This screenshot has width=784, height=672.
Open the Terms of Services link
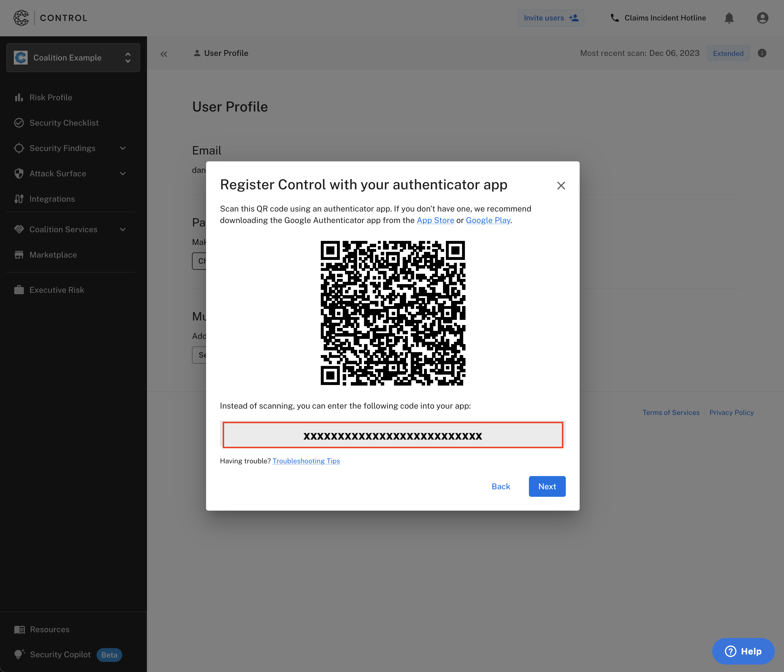pyautogui.click(x=670, y=412)
